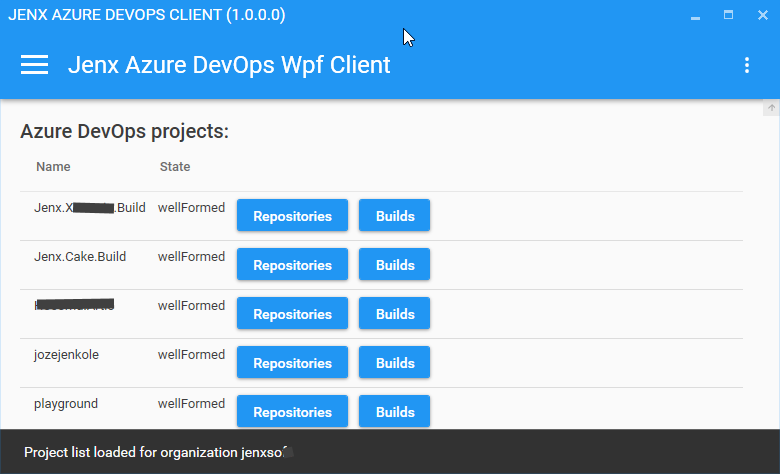Open the hamburger navigation menu

(x=35, y=65)
